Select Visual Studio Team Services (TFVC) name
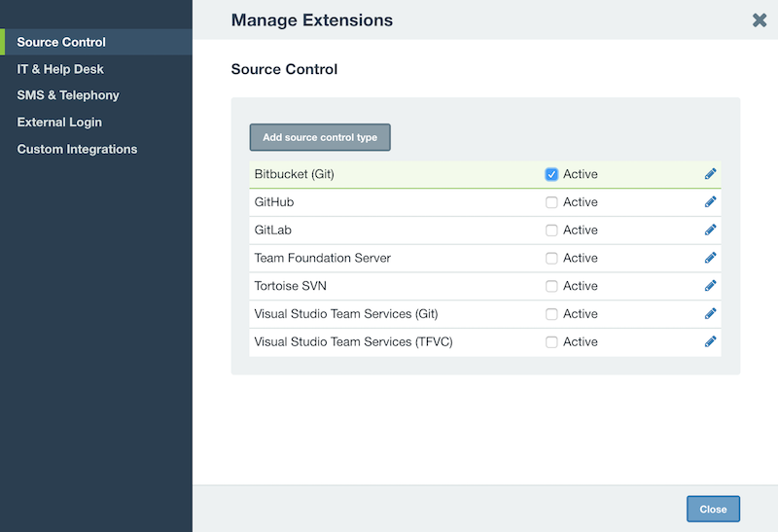778x532 pixels. [353, 342]
